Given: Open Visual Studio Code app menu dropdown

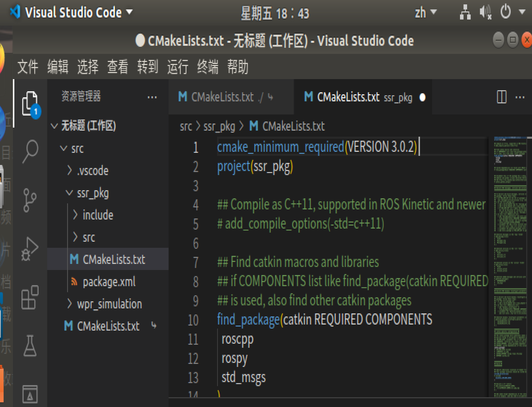Looking at the screenshot, I should point(79,12).
